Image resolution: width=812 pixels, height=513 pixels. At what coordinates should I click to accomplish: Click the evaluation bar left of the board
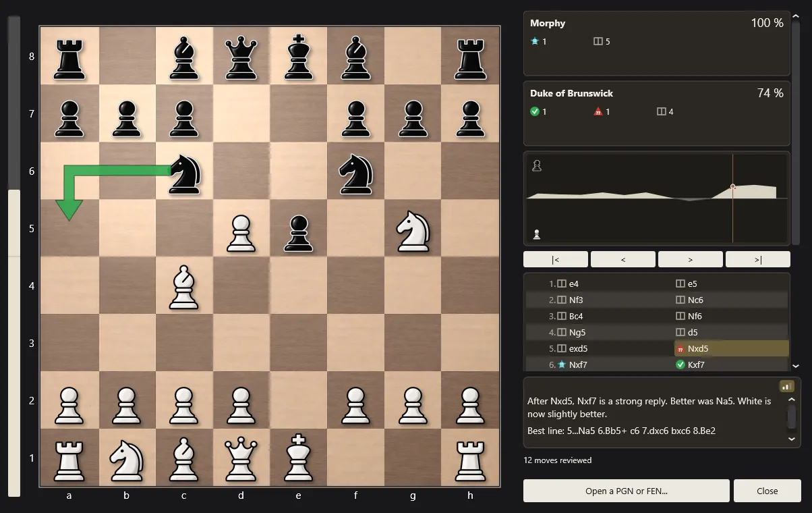tap(13, 256)
